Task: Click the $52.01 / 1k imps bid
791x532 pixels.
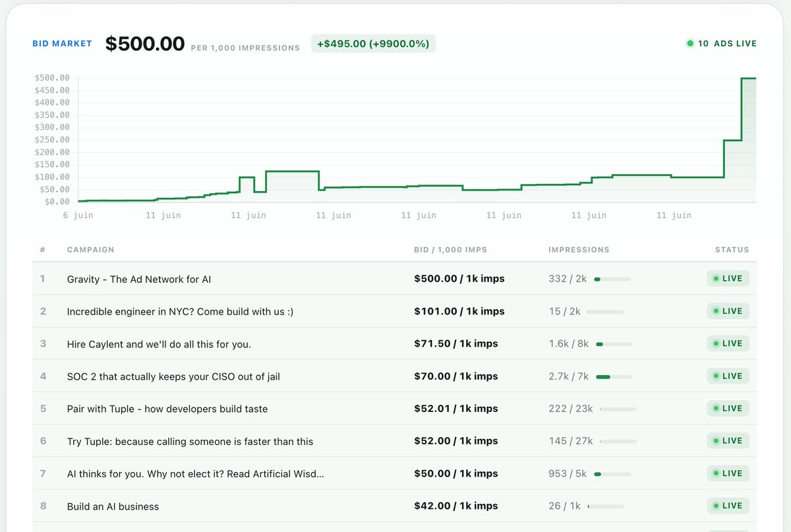Action: coord(456,409)
